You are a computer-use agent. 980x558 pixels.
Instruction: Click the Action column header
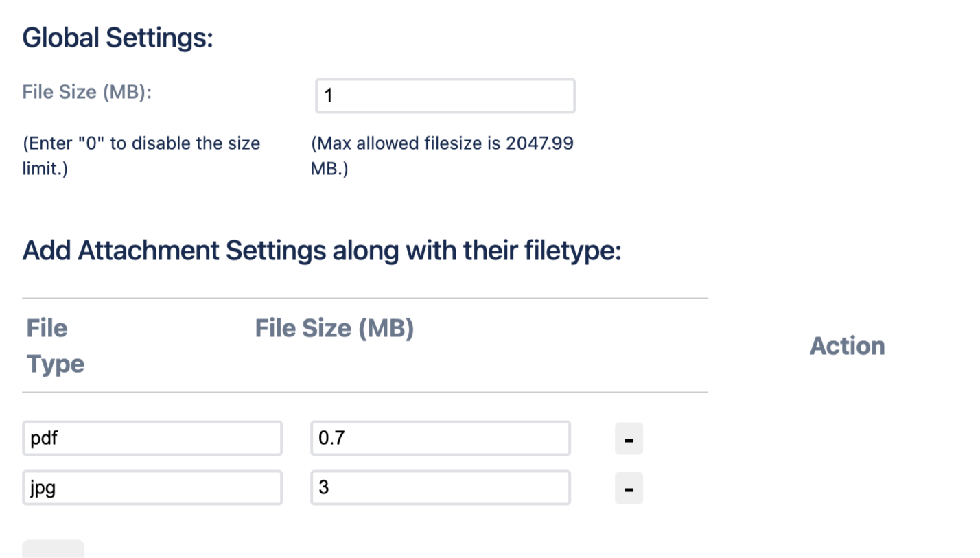click(x=848, y=346)
